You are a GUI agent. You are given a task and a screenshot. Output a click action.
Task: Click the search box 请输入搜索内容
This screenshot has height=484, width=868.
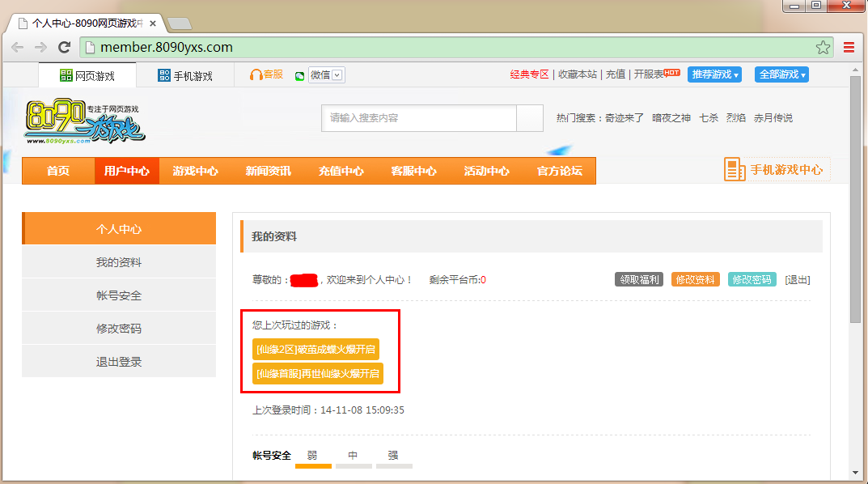point(418,118)
